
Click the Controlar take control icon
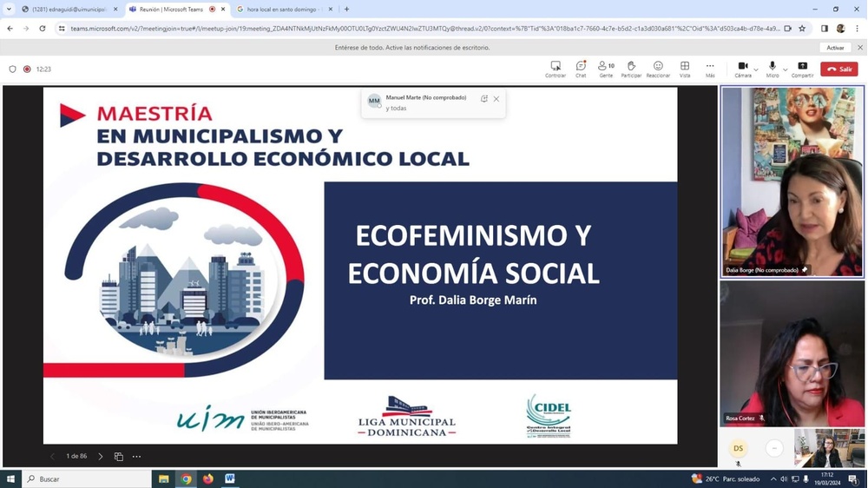tap(556, 67)
